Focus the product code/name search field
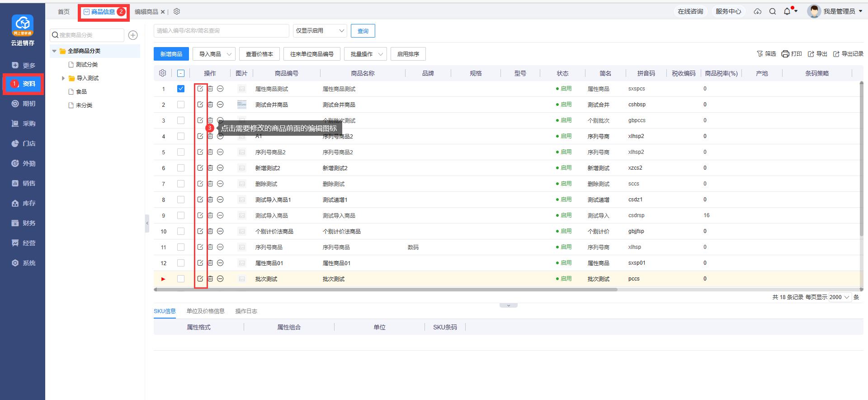 coord(221,31)
